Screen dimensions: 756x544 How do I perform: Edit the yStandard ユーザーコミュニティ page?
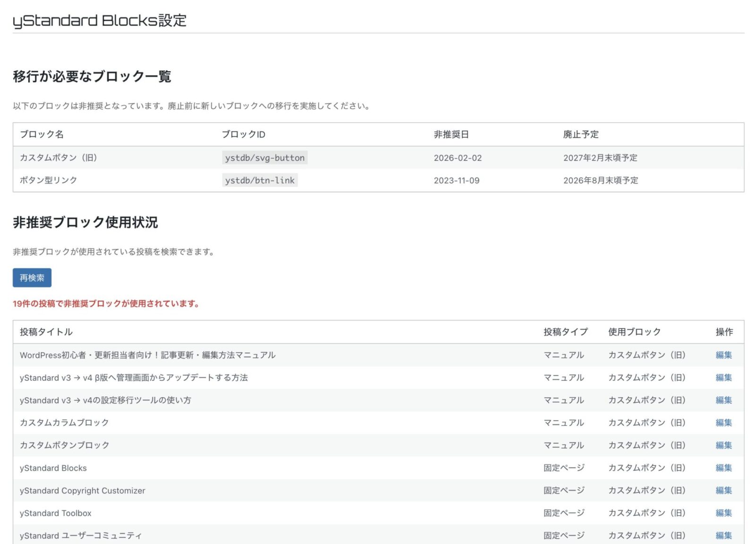click(723, 535)
